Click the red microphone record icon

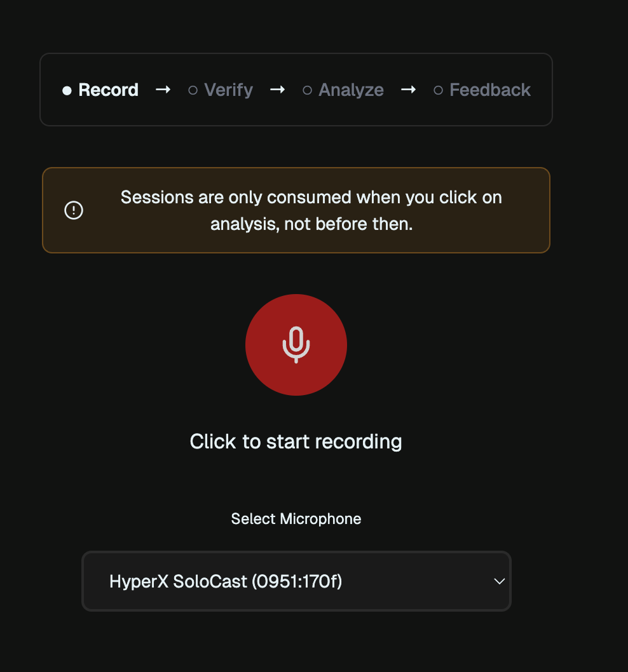pos(296,345)
